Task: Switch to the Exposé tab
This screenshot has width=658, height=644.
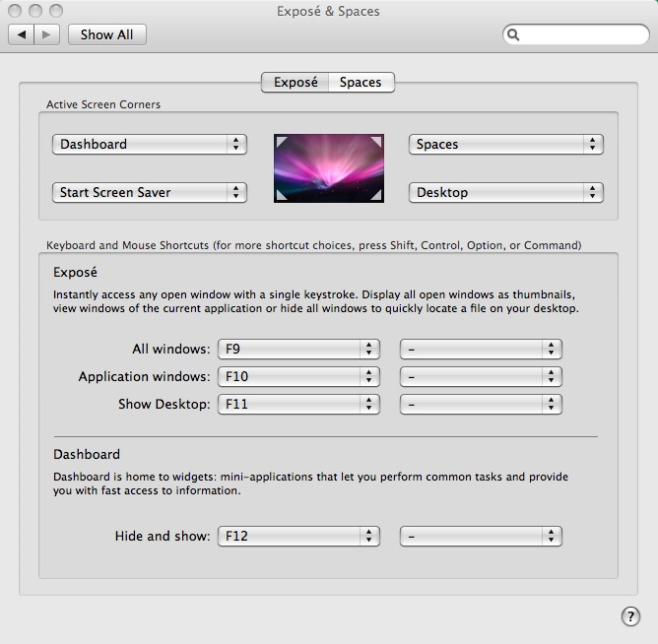Action: 295,83
